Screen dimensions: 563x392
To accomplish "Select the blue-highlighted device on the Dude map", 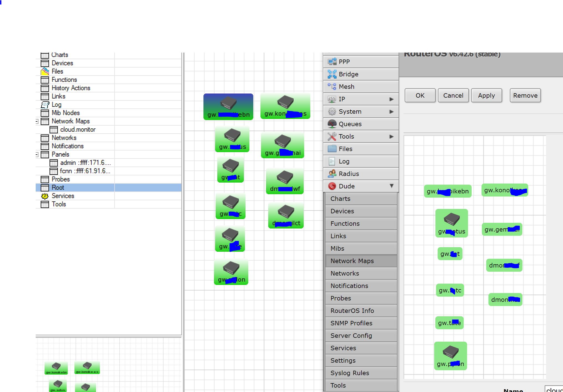I will pos(228,107).
